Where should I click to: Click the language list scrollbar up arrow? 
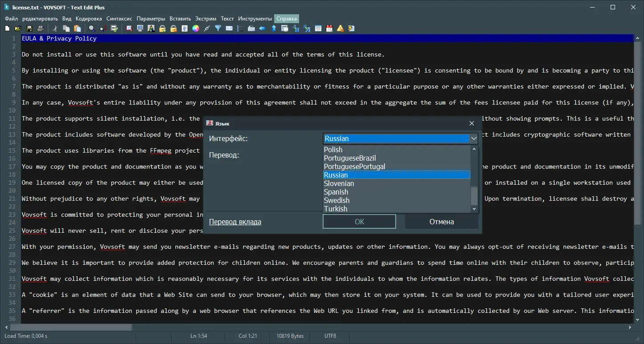click(474, 149)
